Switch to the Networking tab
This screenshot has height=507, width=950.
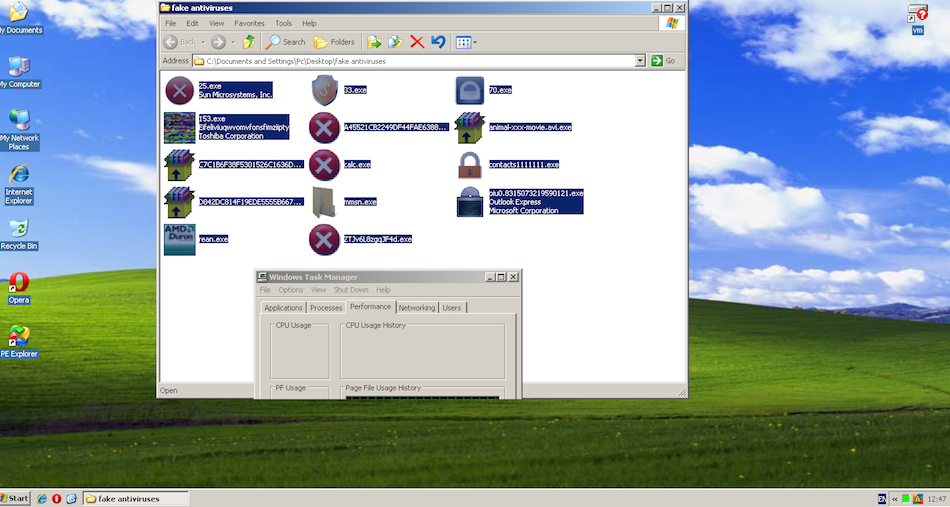click(x=417, y=308)
